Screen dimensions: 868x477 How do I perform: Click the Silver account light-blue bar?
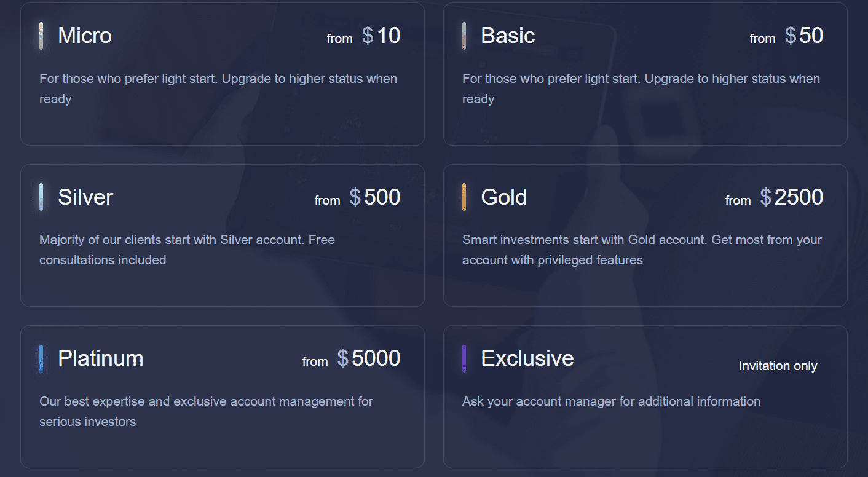41,197
